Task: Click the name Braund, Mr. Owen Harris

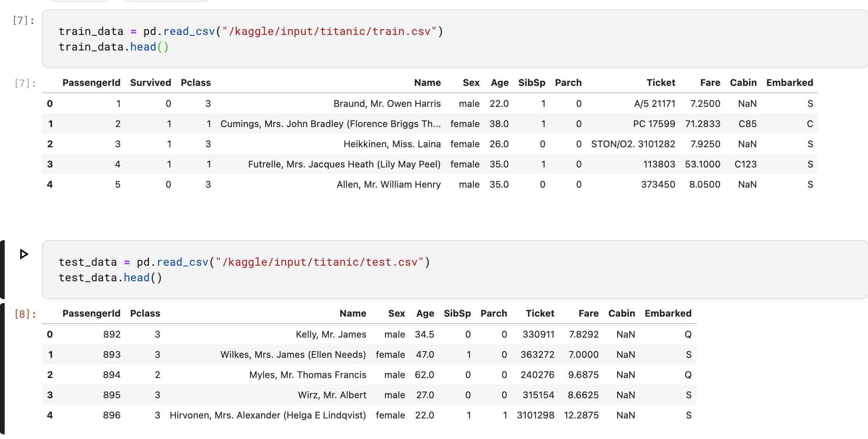Action: tap(387, 104)
